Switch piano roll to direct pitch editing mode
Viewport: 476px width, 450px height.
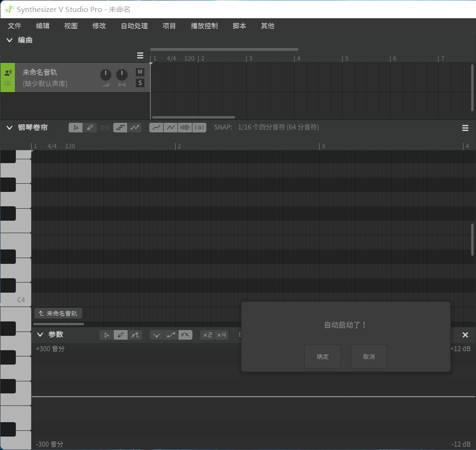coord(135,128)
